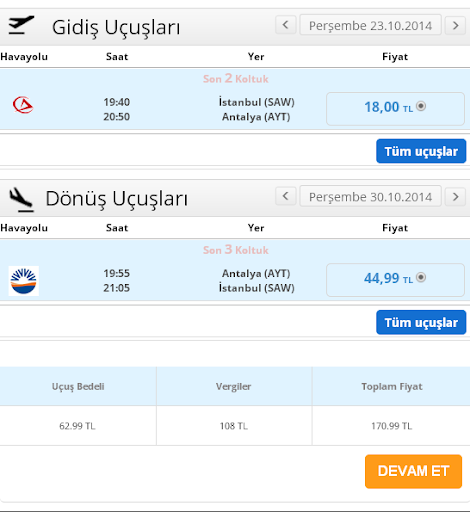Select the 18,00 TL fare radio button
Screen dimensions: 470x512
[x=421, y=106]
